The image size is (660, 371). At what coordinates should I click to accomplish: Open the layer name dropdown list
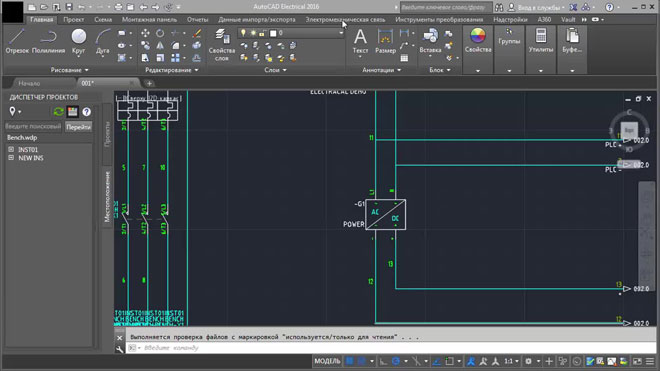(x=341, y=33)
